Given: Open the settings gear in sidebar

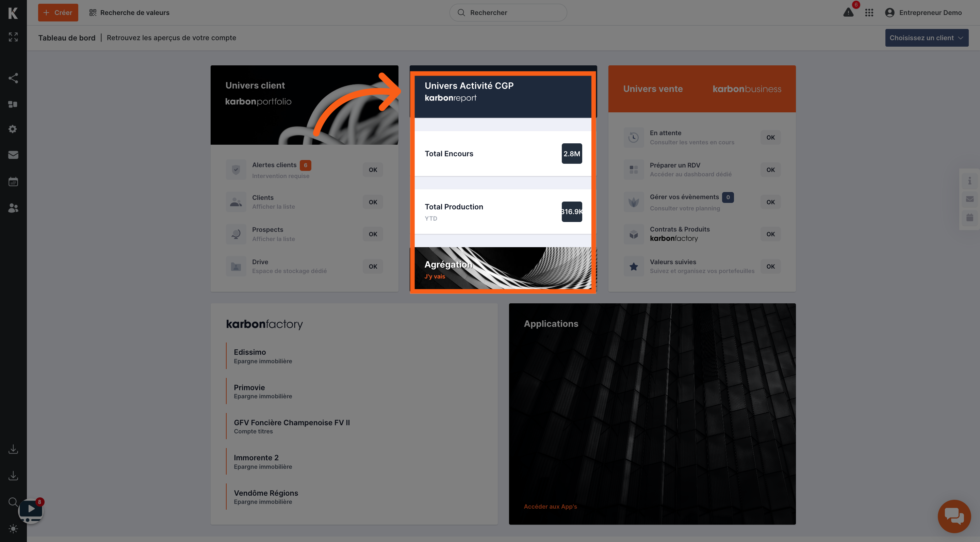Looking at the screenshot, I should point(13,129).
